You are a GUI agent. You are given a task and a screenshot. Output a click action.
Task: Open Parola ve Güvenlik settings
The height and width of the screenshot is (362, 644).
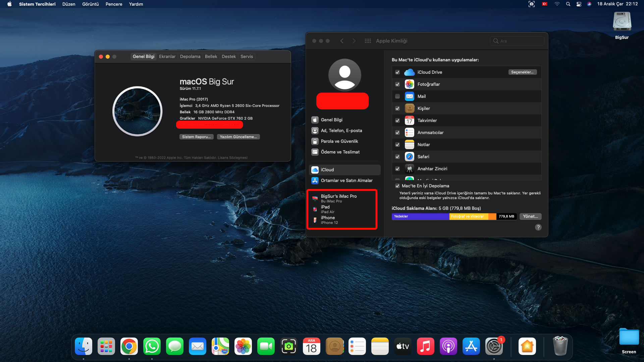339,141
